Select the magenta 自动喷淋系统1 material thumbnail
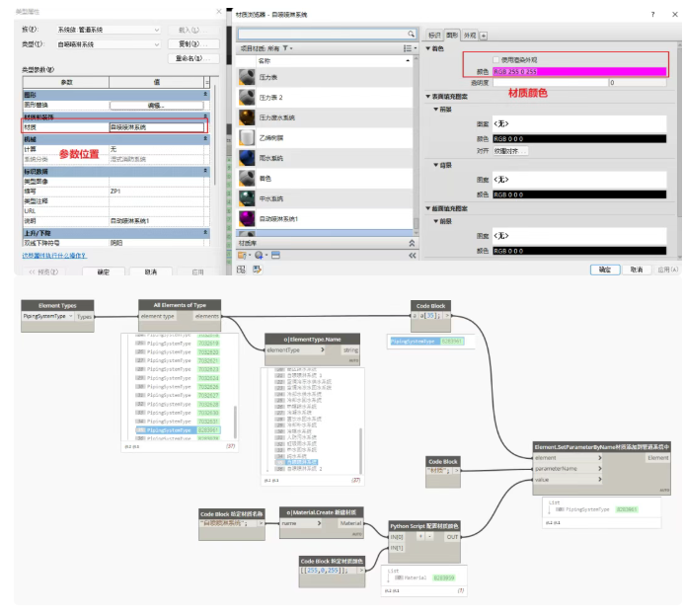 pyautogui.click(x=247, y=218)
